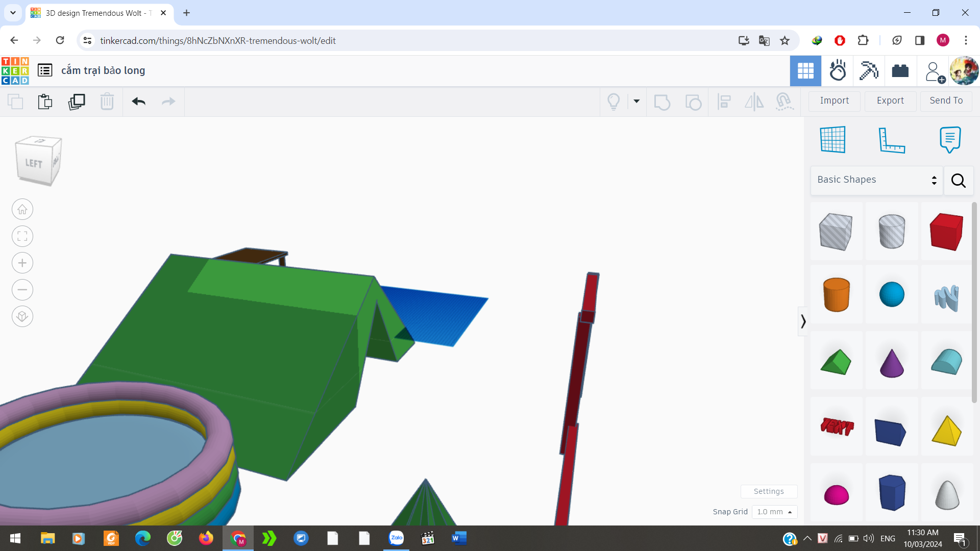Image resolution: width=980 pixels, height=551 pixels.
Task: Open the Tinkercad logo home link
Action: point(15,70)
